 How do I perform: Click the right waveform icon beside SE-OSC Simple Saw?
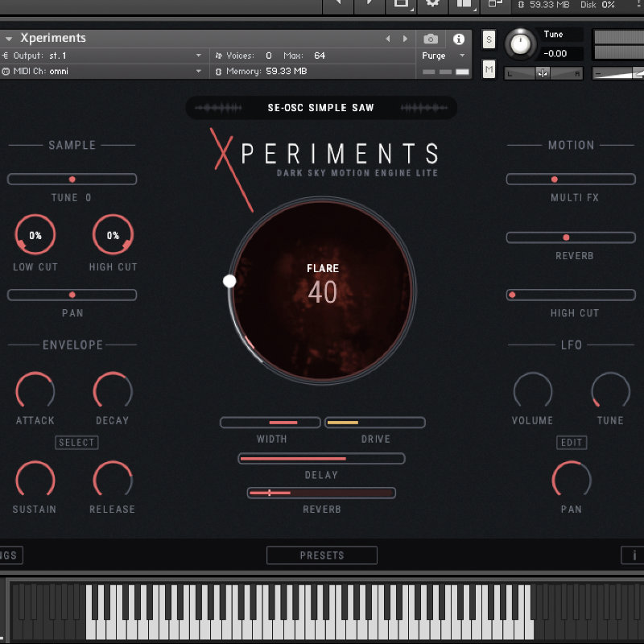point(424,108)
